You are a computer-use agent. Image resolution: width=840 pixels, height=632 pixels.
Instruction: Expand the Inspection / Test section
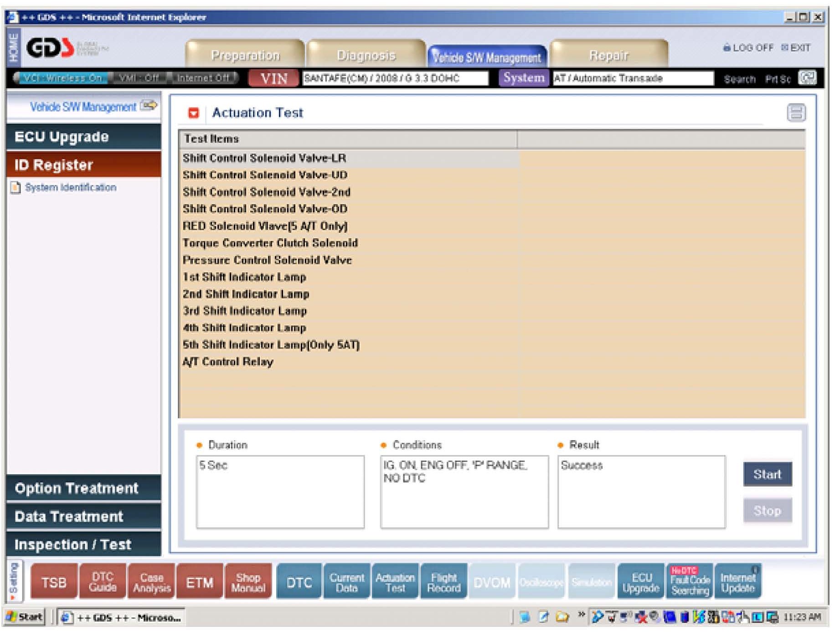84,545
